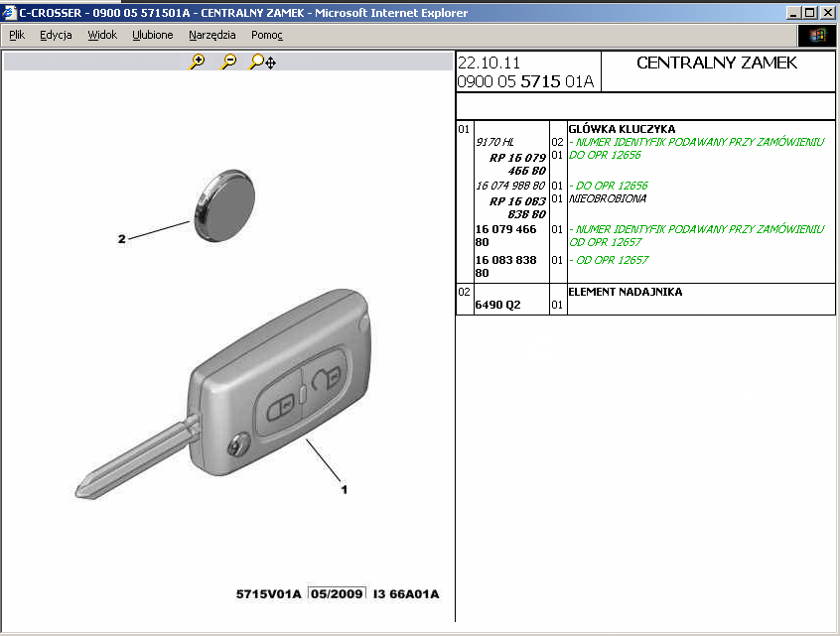Image resolution: width=840 pixels, height=636 pixels.
Task: Minimize the Internet Explorer window
Action: click(794, 12)
